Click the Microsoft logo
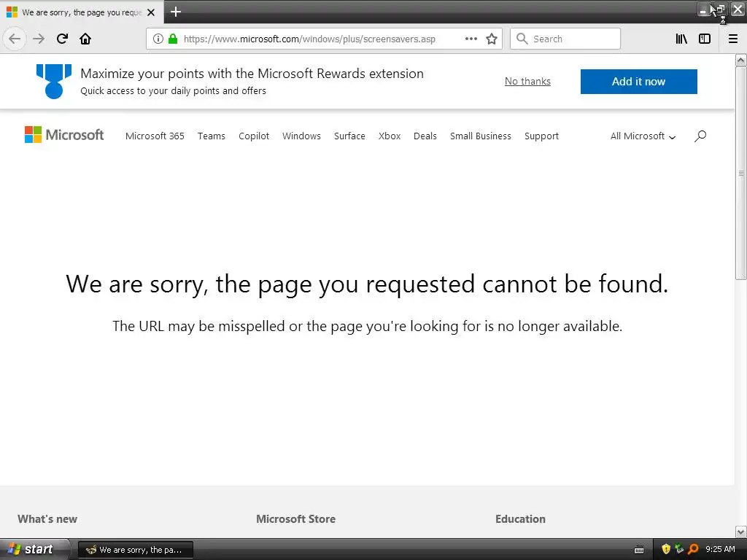The height and width of the screenshot is (560, 747). click(64, 135)
